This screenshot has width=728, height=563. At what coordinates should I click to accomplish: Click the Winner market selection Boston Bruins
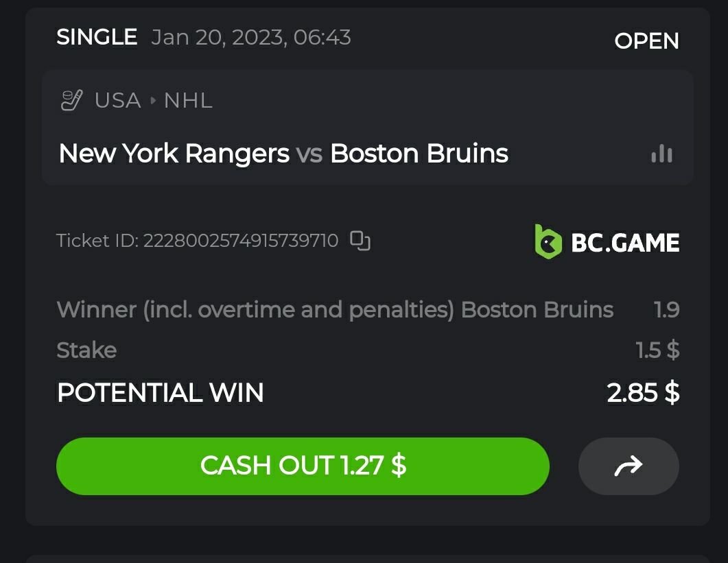(335, 310)
